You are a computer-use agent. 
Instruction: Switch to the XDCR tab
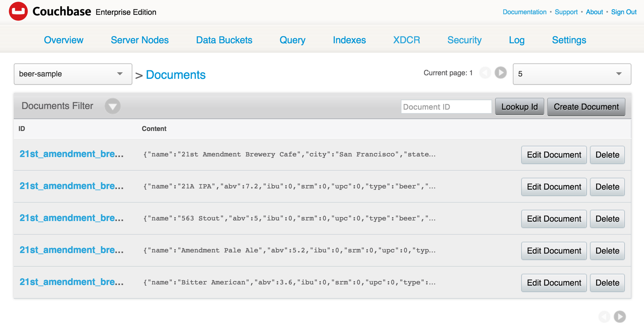407,40
